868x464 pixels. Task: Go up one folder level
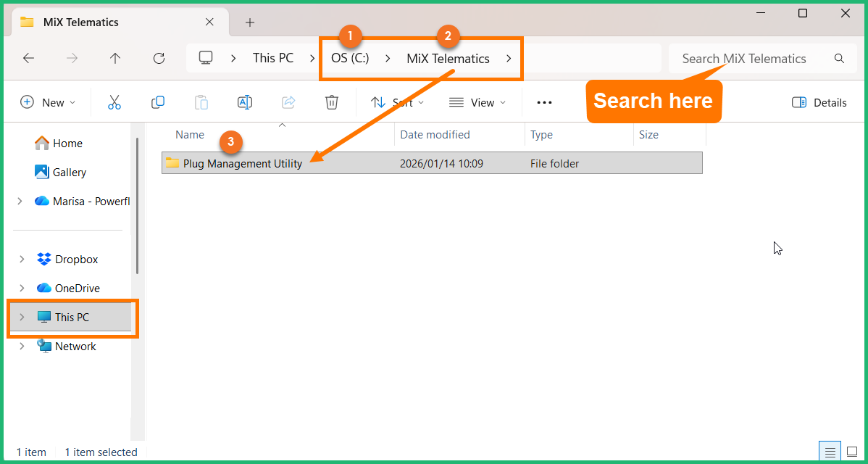pyautogui.click(x=115, y=58)
